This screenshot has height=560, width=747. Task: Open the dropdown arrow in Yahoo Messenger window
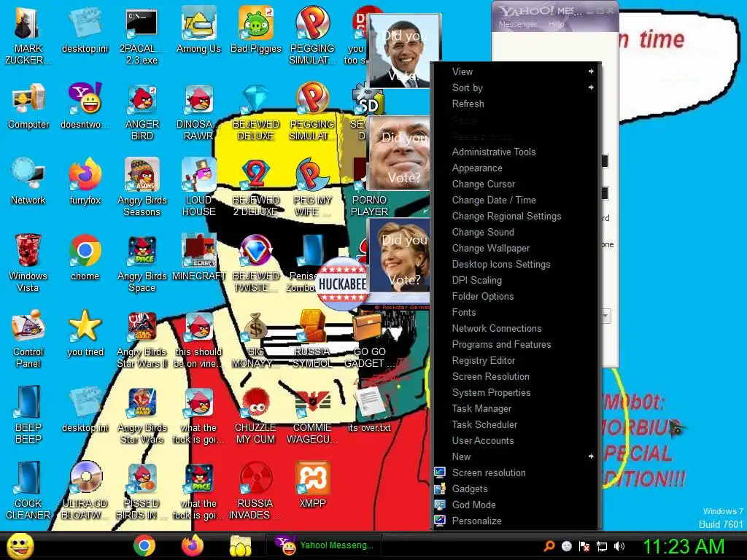(x=605, y=316)
